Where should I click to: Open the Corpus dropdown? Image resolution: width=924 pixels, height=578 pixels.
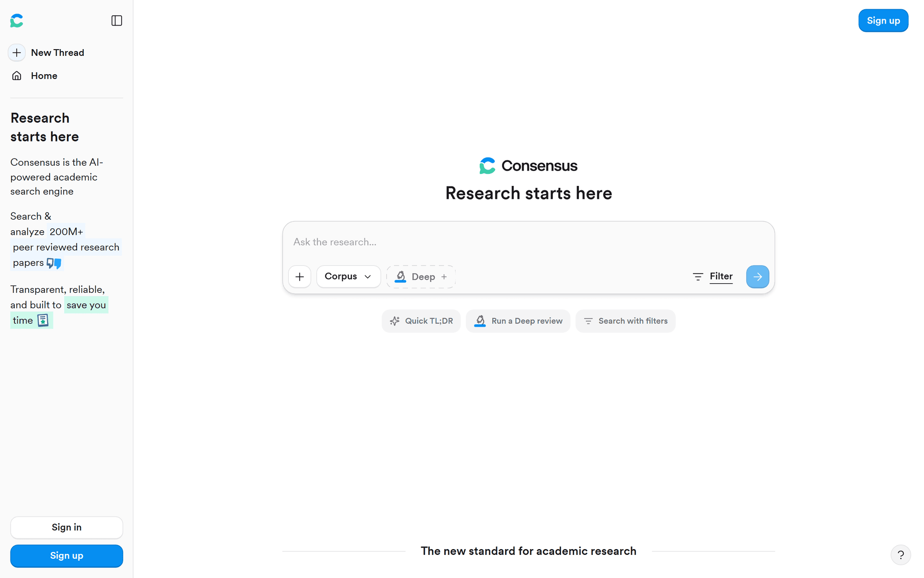(348, 276)
